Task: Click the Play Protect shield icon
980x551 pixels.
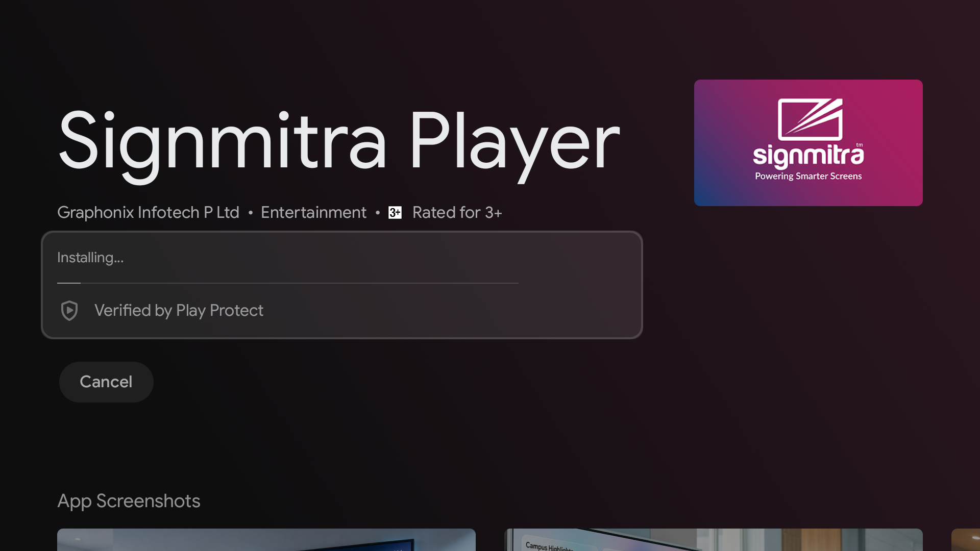Action: pos(69,310)
